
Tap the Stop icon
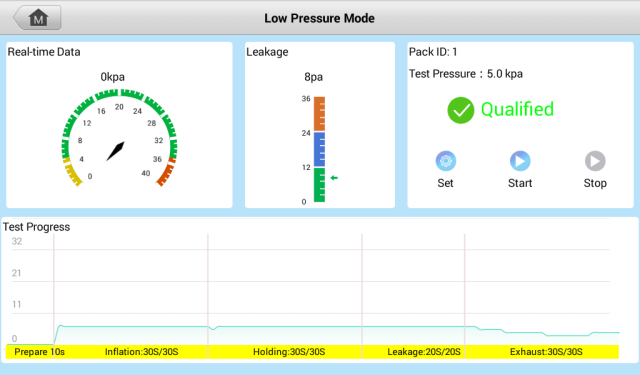(595, 161)
